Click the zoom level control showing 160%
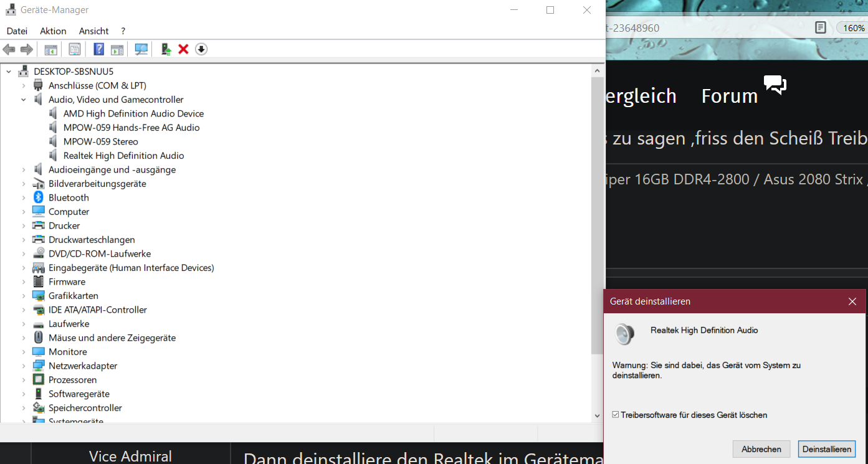 click(x=852, y=27)
